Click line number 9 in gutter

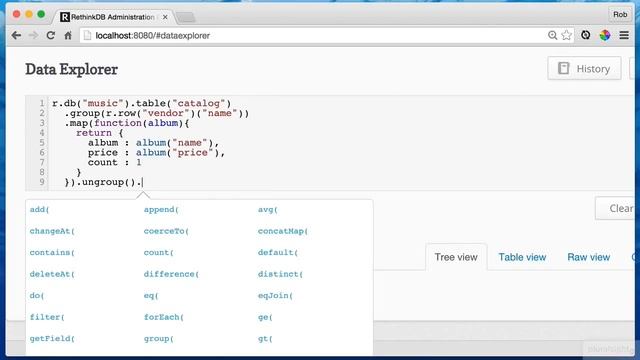42,182
